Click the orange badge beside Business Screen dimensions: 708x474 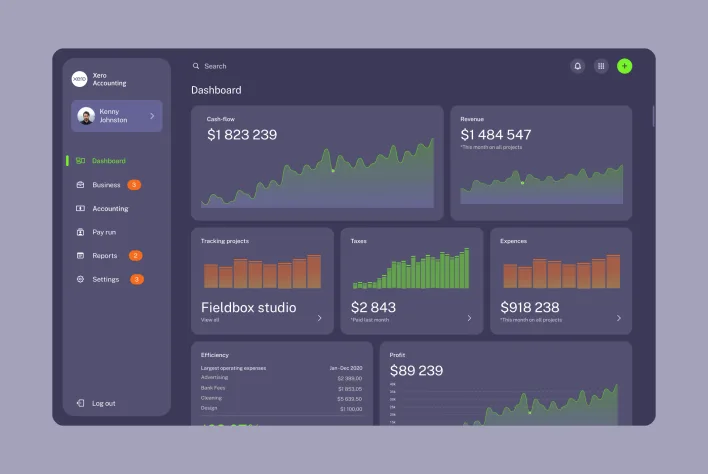click(134, 185)
